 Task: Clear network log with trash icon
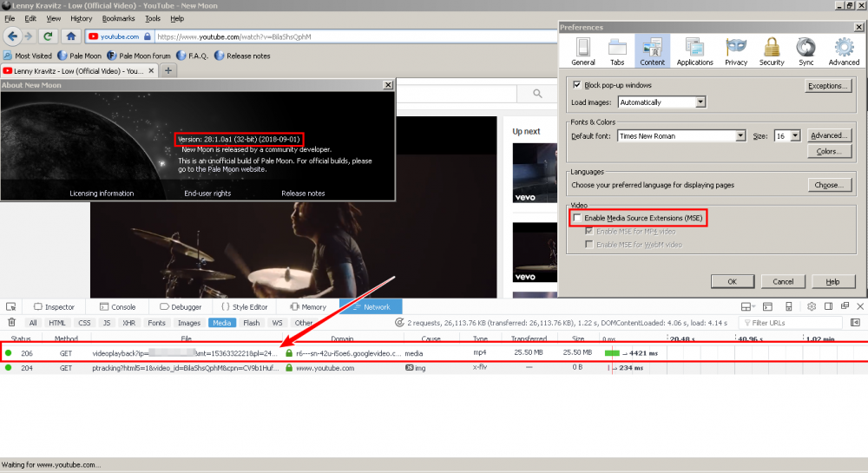(11, 323)
